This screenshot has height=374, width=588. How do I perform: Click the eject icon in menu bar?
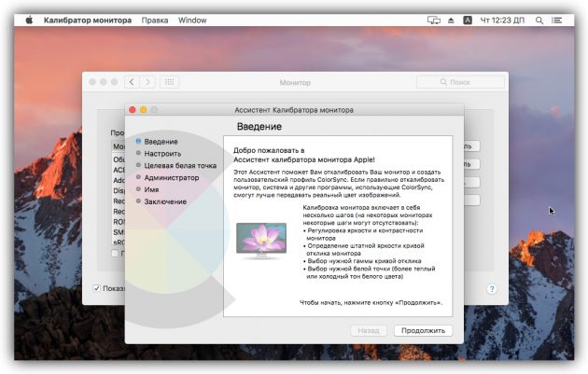pyautogui.click(x=451, y=21)
